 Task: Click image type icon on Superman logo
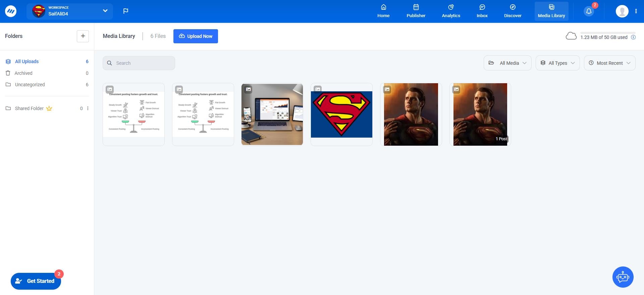click(318, 89)
